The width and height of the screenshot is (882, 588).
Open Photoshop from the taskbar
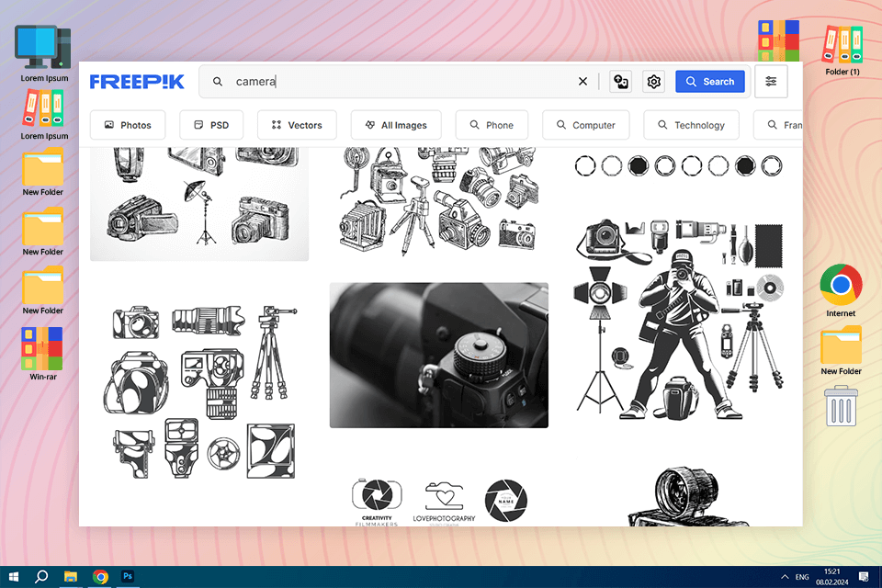coord(128,576)
